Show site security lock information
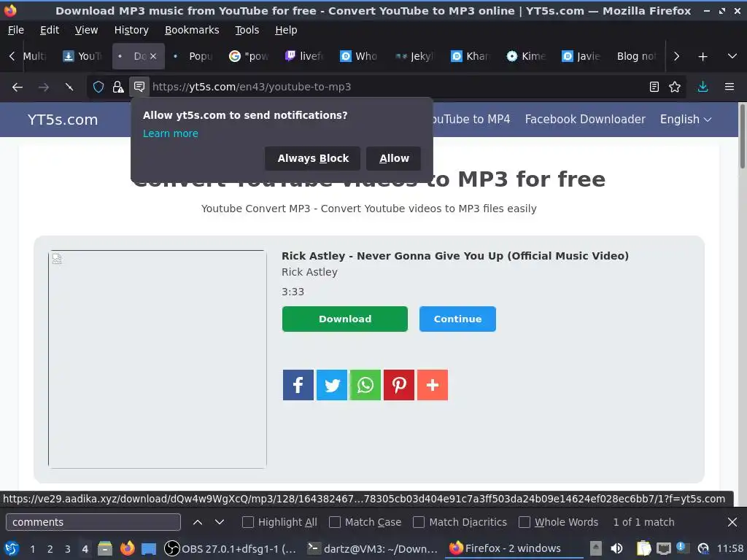Screen dimensions: 747x560 coord(117,87)
